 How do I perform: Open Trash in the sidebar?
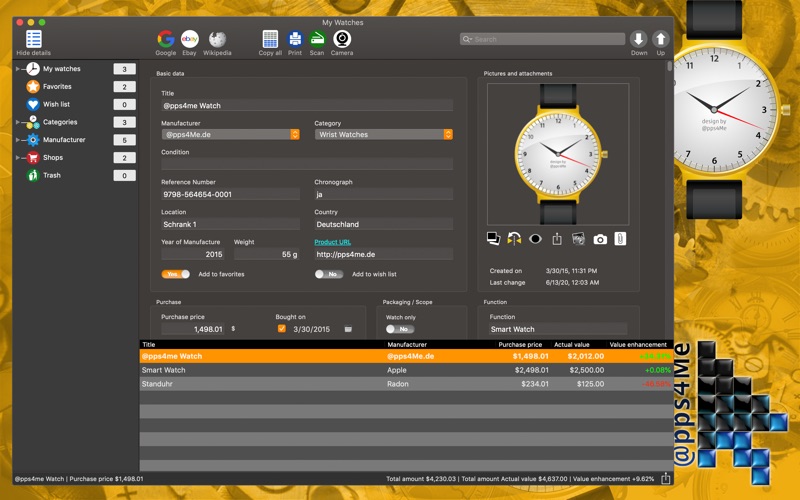[52, 175]
